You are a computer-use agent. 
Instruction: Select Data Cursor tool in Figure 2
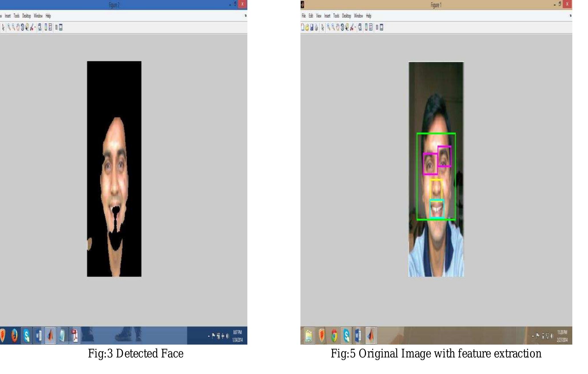pyautogui.click(x=27, y=27)
